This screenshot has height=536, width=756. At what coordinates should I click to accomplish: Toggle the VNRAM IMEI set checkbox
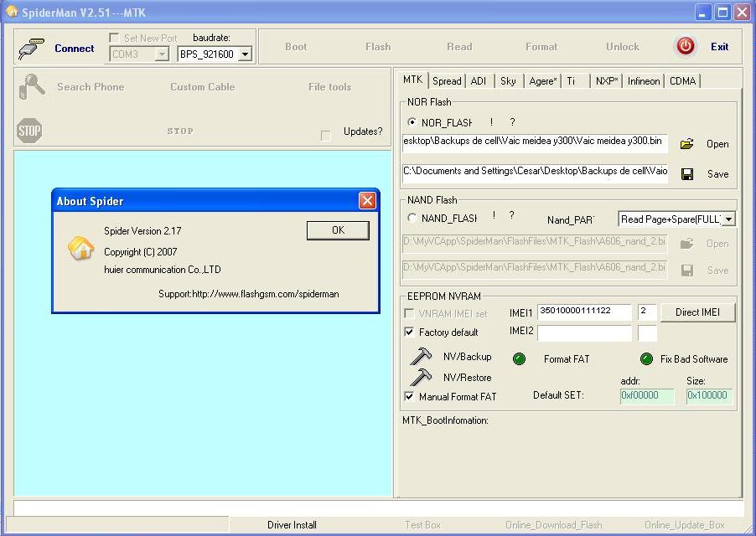pyautogui.click(x=409, y=313)
